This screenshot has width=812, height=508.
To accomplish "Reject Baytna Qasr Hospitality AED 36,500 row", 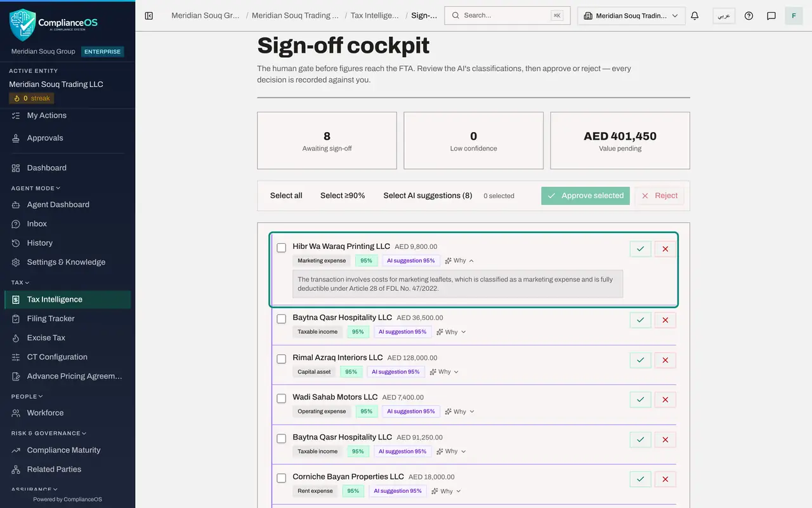I will 665,320.
